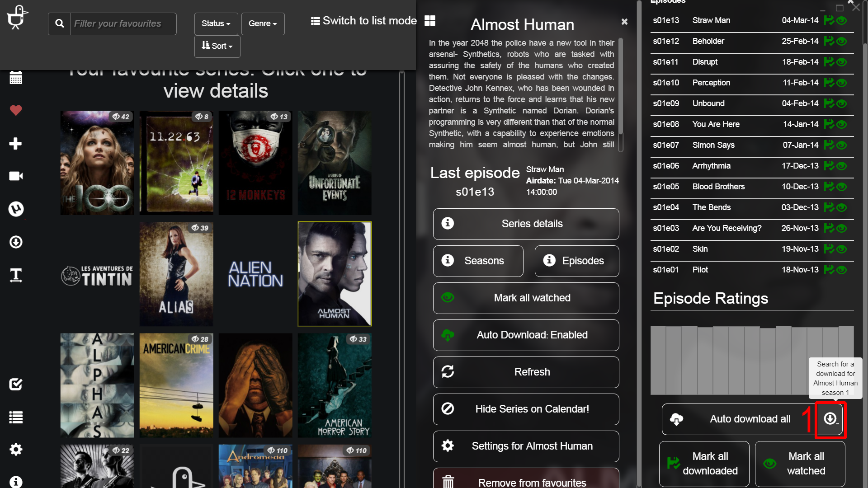Open the Seasons tab button

478,261
